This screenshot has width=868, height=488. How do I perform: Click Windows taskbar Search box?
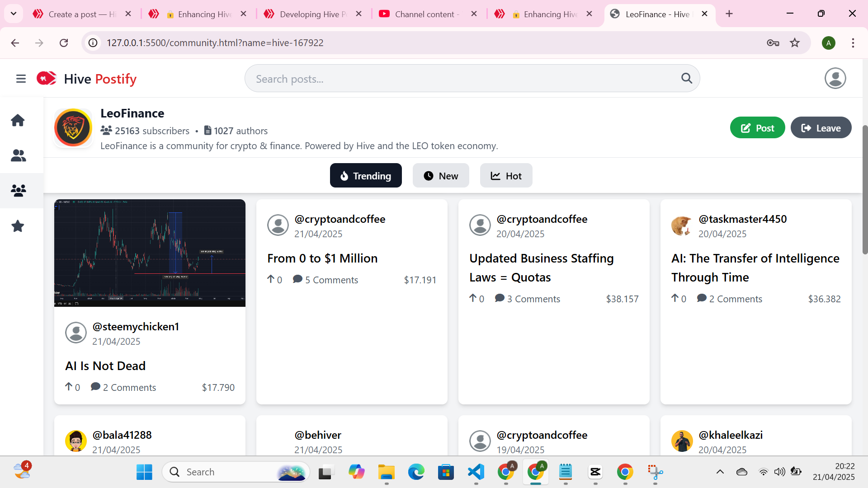(x=236, y=472)
